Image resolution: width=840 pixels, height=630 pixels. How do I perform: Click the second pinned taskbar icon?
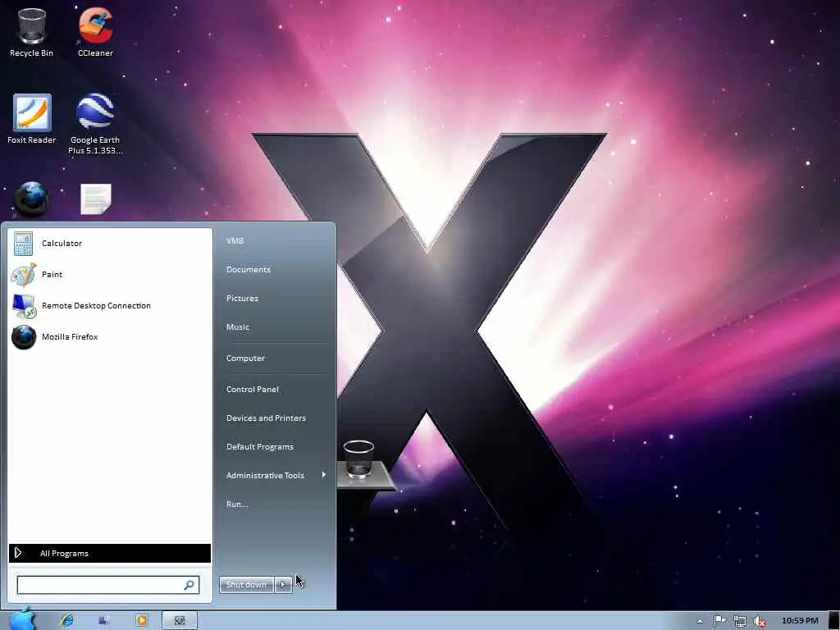coord(104,620)
